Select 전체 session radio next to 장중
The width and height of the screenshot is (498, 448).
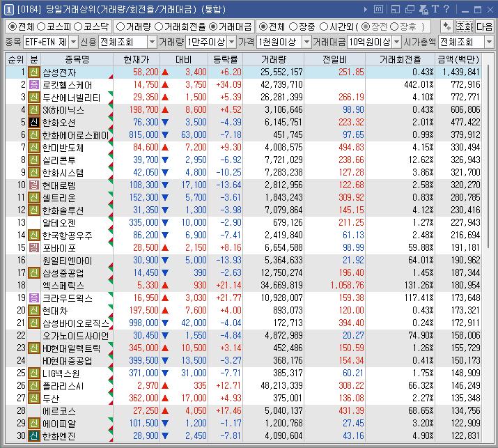coord(263,26)
